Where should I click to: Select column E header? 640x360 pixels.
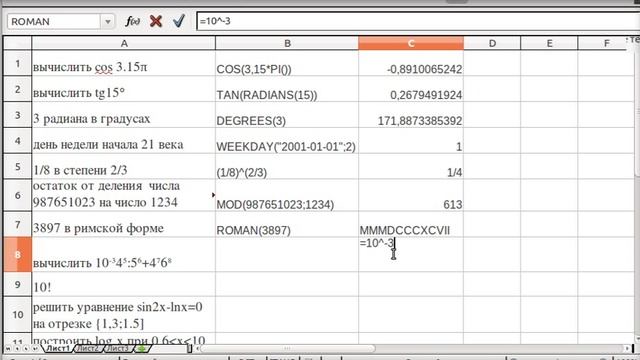click(x=549, y=43)
